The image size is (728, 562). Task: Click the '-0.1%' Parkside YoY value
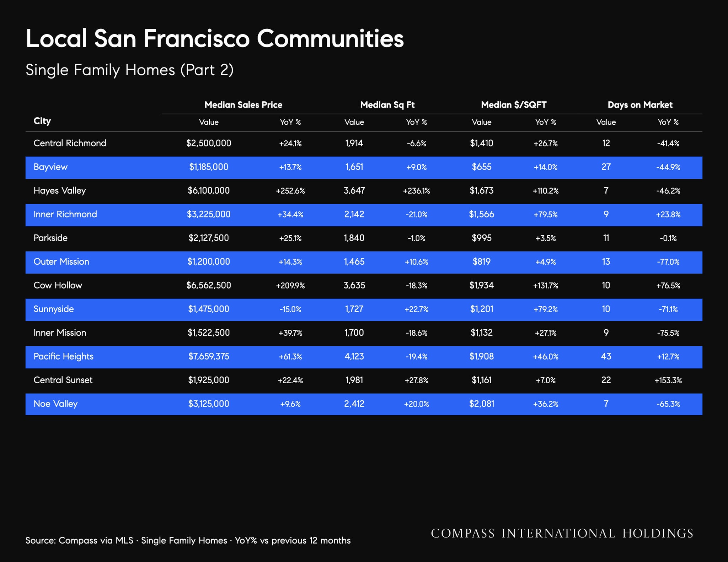point(668,238)
